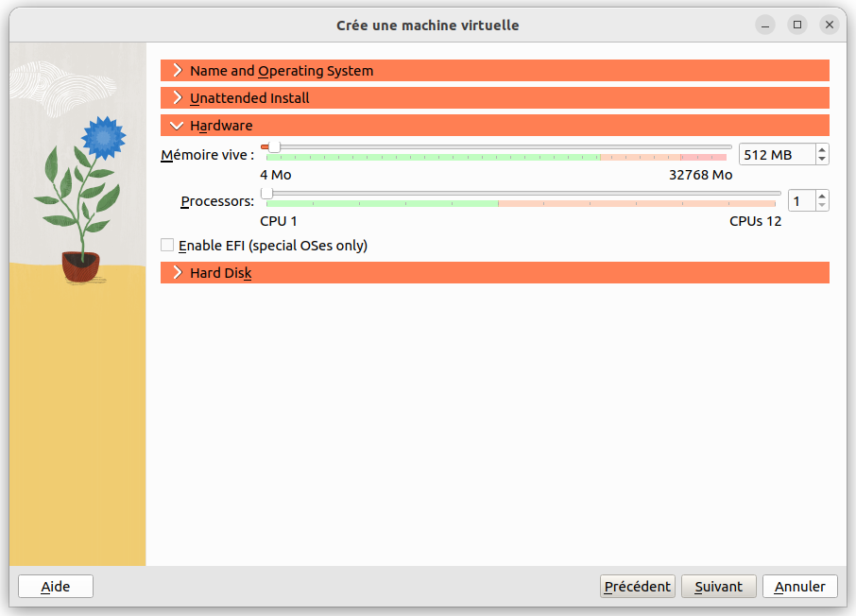Click the memory size field showing 512 MB
Image resolution: width=856 pixels, height=616 pixels.
click(775, 155)
